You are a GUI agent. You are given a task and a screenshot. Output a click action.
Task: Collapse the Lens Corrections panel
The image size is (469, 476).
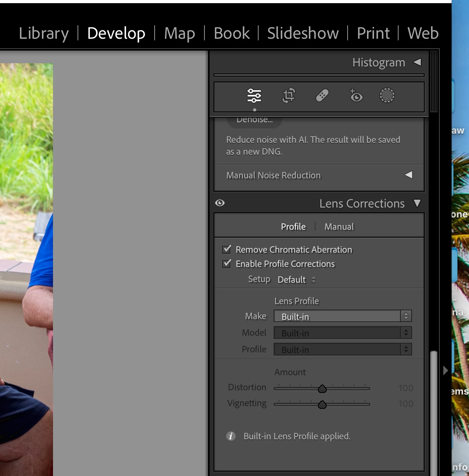point(417,203)
